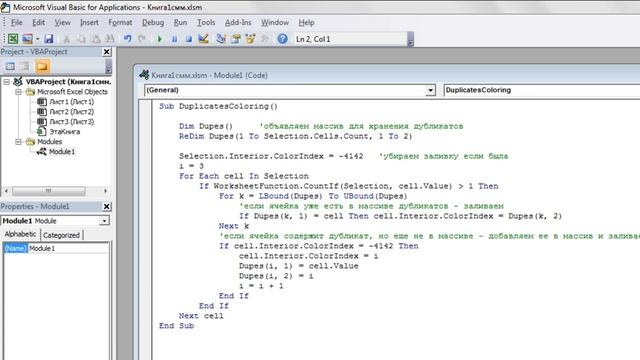Click the 'End Sub' code line
640x360 pixels.
(x=176, y=326)
